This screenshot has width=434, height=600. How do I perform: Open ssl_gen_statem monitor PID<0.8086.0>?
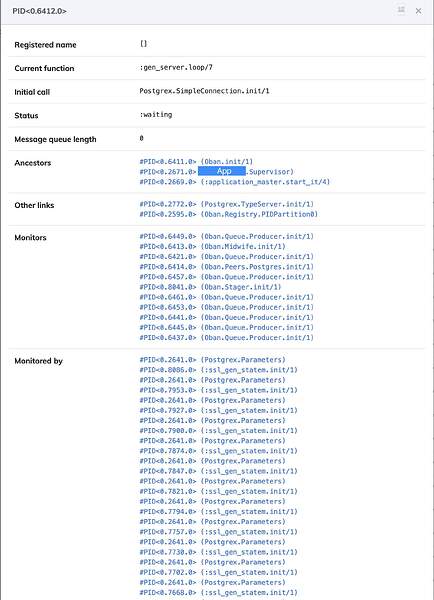coord(218,370)
